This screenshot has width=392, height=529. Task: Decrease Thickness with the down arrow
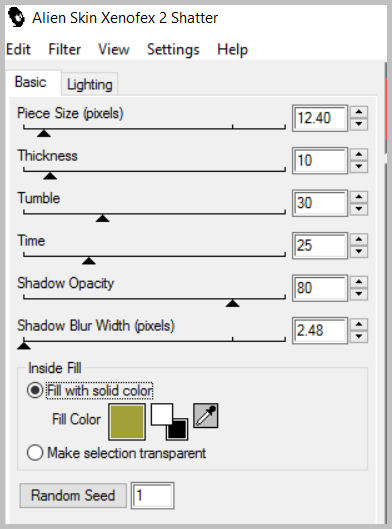[x=359, y=166]
